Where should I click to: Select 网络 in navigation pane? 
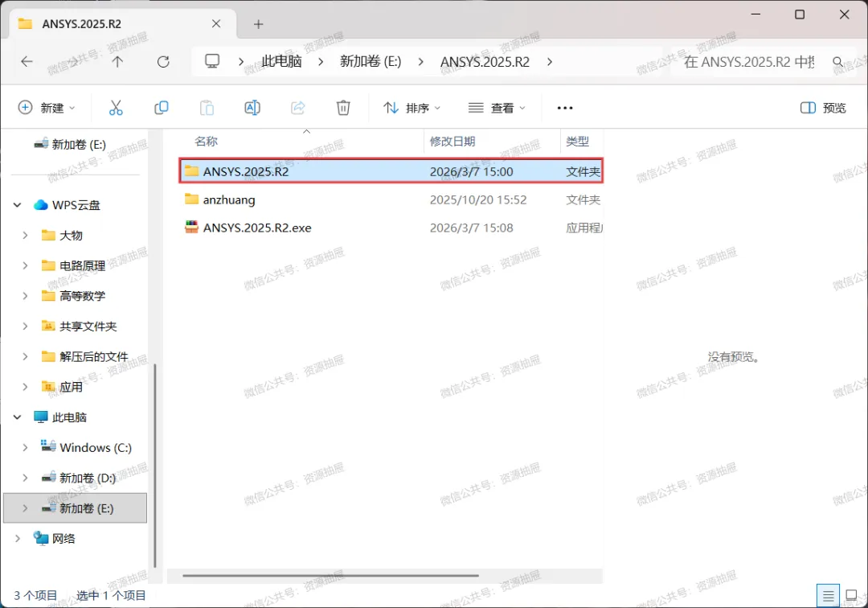tap(55, 538)
